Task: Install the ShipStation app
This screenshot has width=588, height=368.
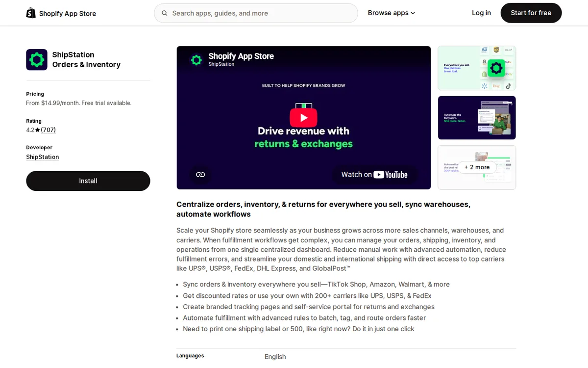Action: pos(88,181)
